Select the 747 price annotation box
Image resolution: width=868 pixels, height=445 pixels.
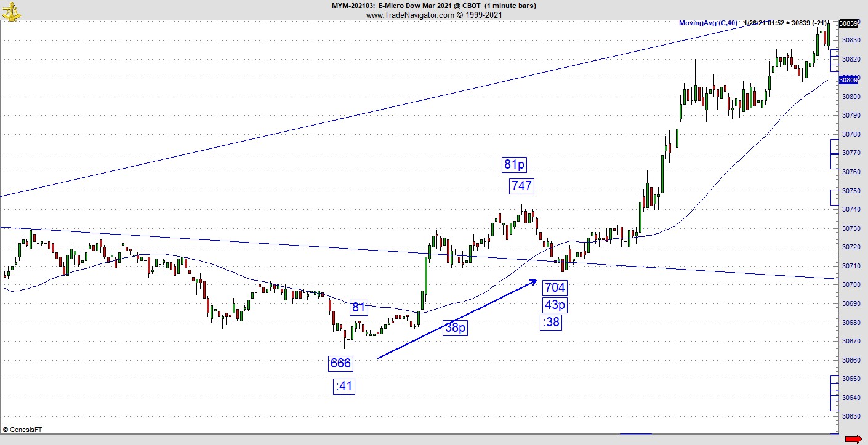pos(521,186)
